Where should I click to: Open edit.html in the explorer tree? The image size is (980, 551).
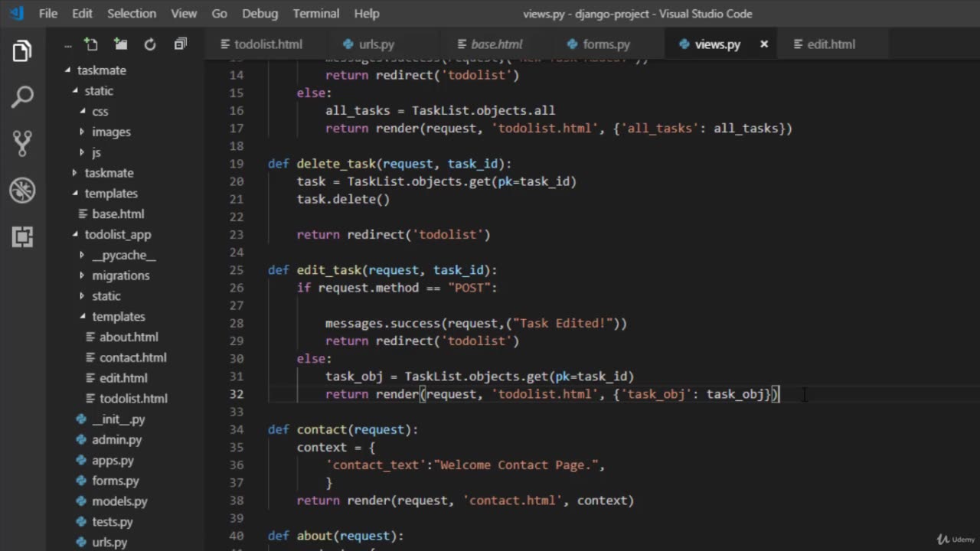coord(124,378)
